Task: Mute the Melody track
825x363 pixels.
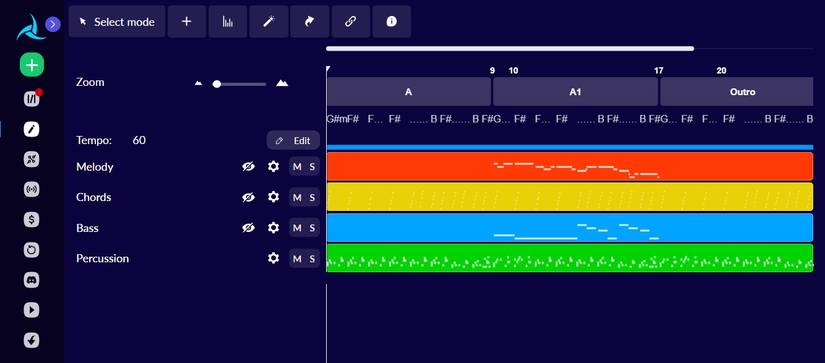Action: (x=297, y=167)
